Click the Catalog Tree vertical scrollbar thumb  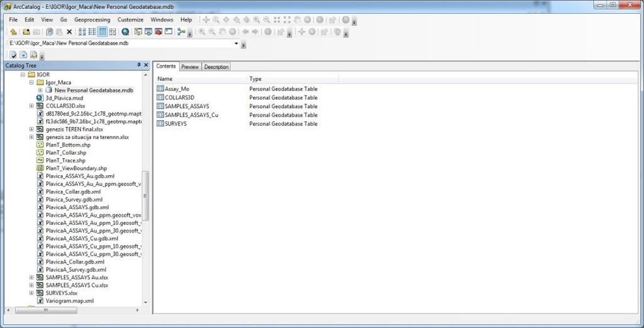(x=145, y=195)
